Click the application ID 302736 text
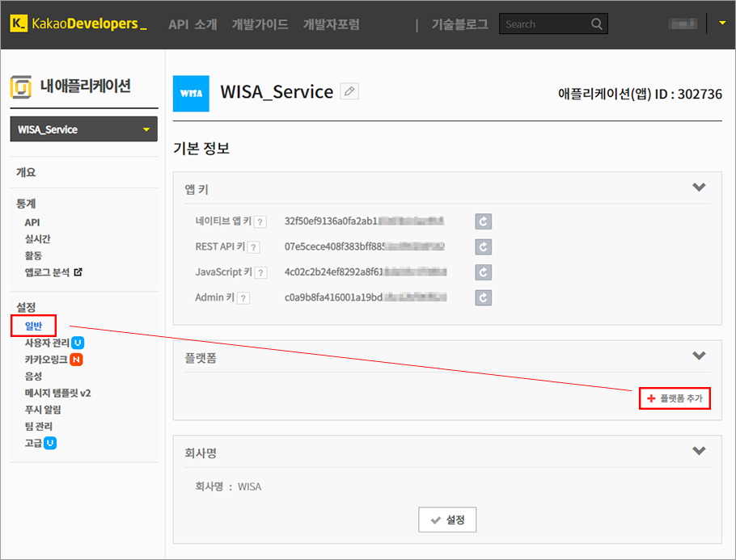 tap(640, 94)
